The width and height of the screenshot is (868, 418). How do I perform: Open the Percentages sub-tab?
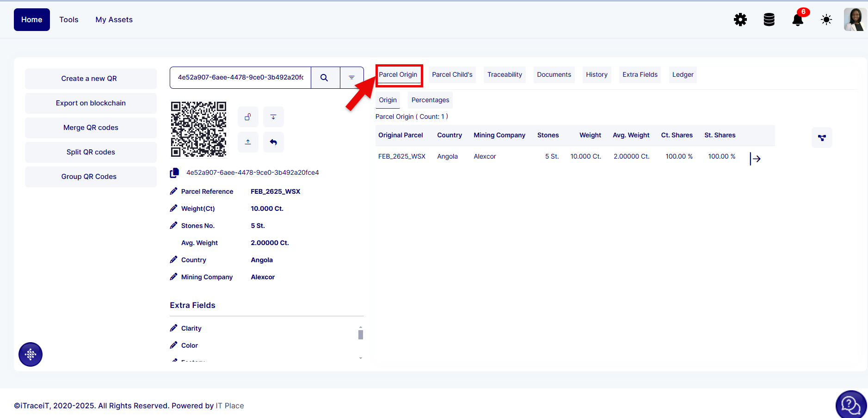(430, 100)
